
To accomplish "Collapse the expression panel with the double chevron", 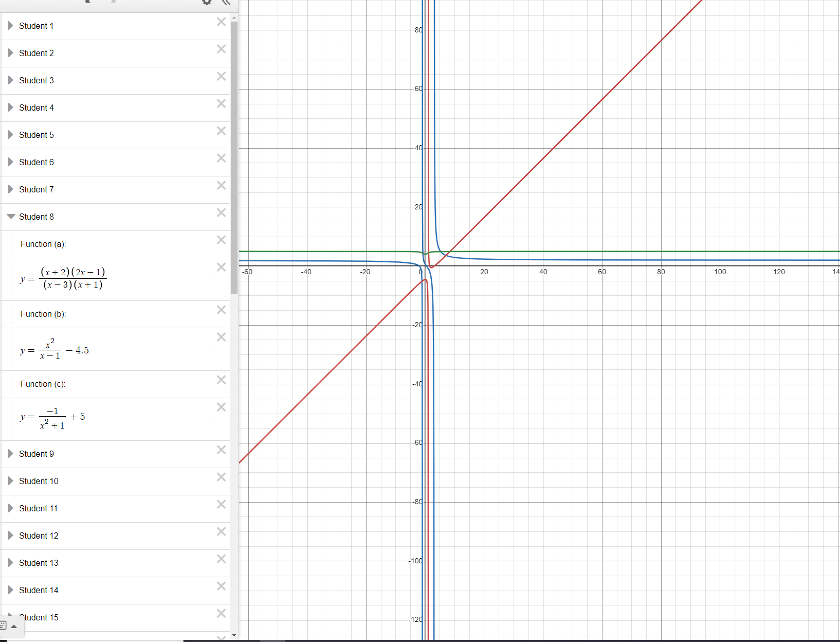I will (226, 3).
